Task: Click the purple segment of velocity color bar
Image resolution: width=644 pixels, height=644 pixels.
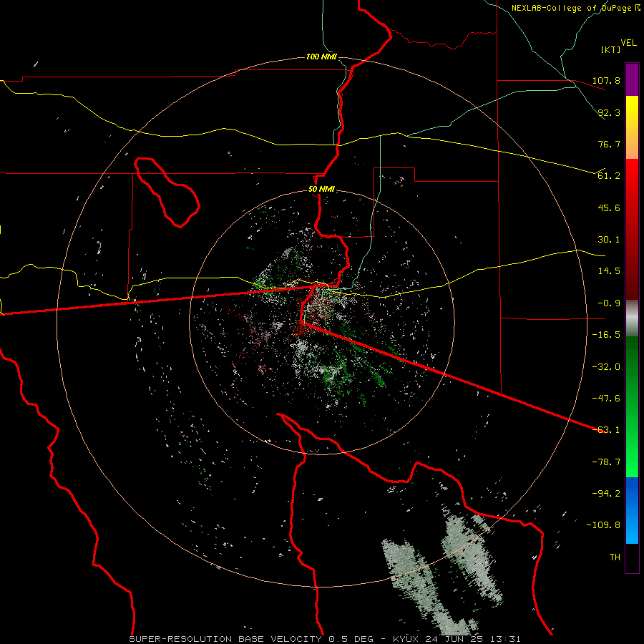Action: click(x=632, y=79)
